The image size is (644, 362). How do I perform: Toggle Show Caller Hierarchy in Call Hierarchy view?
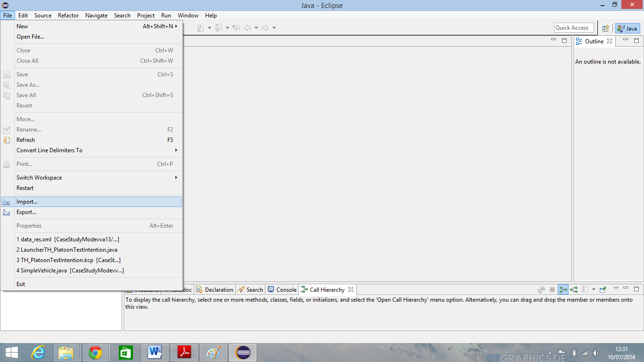click(563, 289)
